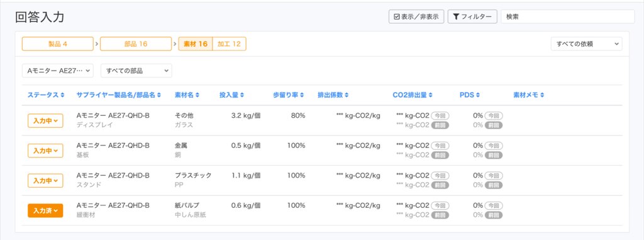644x240 pixels.
Task: Click the 中しん原紙 material text
Action: (x=190, y=215)
